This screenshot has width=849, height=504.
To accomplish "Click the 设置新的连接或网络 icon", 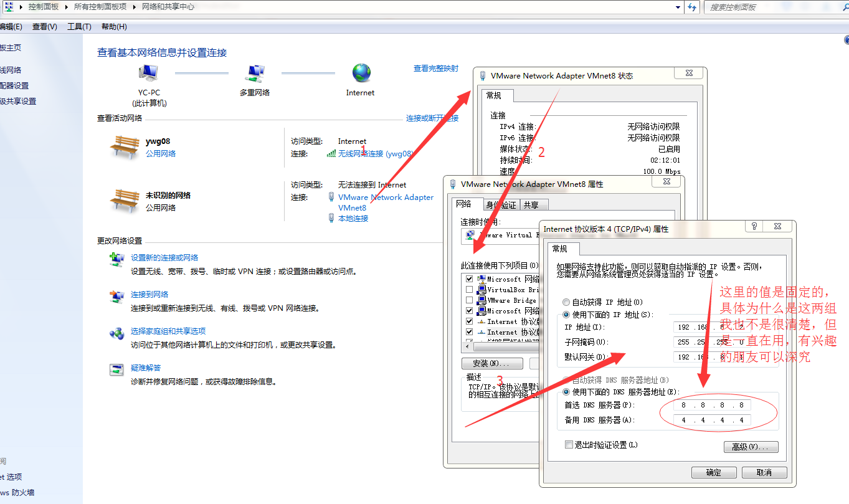I will tap(116, 260).
